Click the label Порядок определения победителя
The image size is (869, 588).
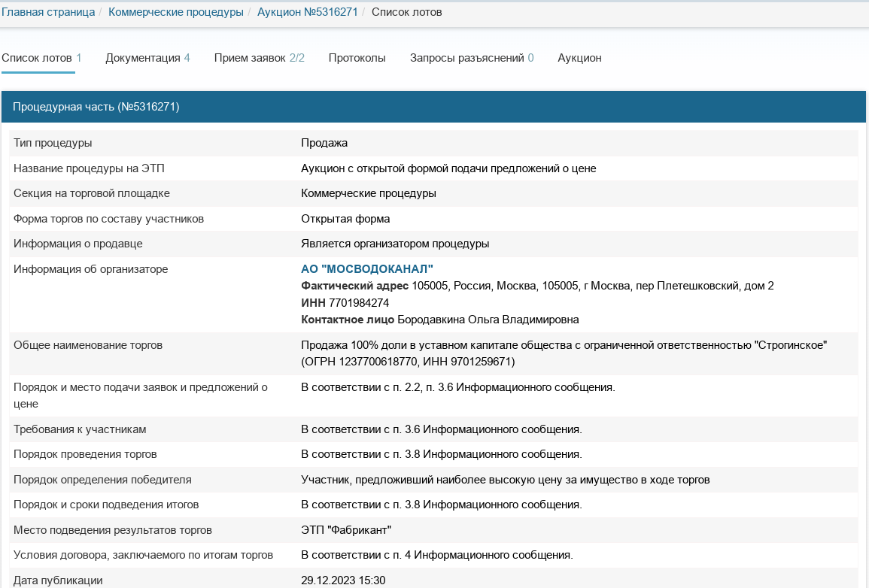point(102,480)
